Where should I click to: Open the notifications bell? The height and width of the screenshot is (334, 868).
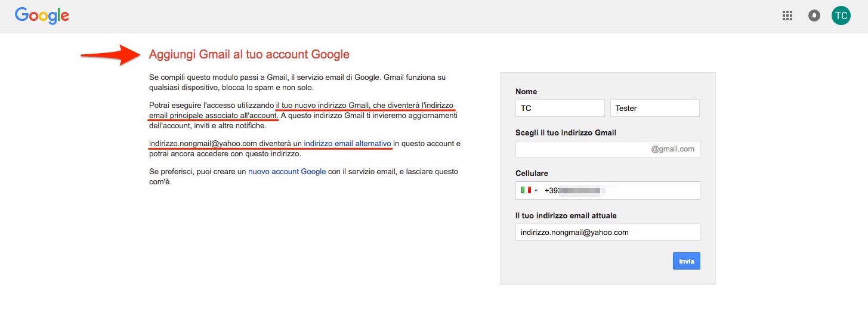click(x=814, y=16)
